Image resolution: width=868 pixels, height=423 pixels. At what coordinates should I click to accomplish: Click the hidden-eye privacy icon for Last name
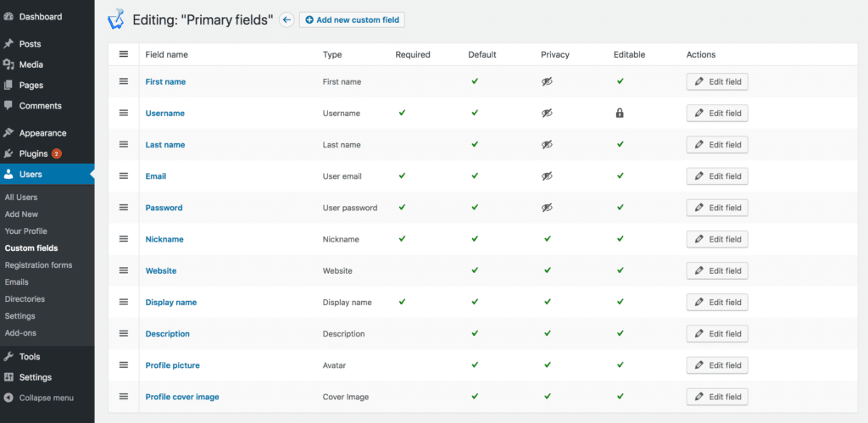coord(547,144)
